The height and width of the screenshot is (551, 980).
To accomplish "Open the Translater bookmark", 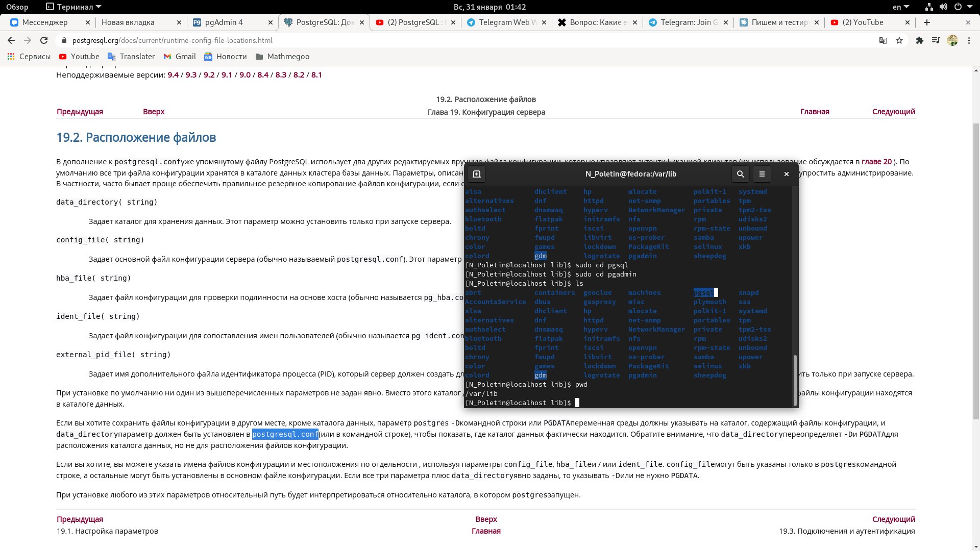I will 131,57.
